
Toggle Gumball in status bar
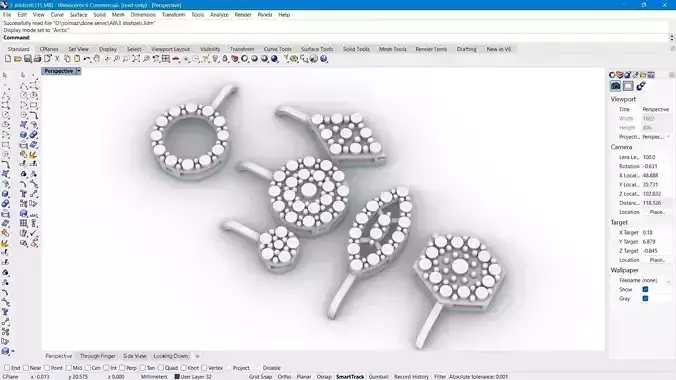[379, 377]
